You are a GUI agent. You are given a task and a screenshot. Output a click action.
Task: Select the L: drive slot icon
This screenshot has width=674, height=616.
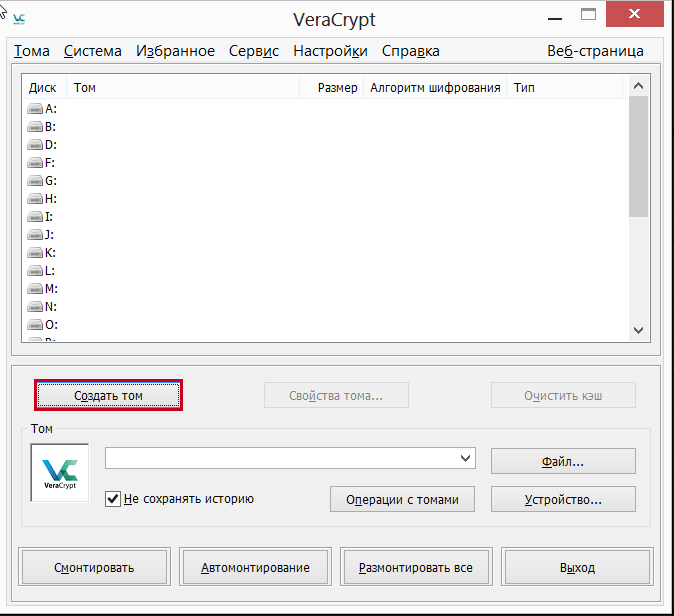[35, 271]
